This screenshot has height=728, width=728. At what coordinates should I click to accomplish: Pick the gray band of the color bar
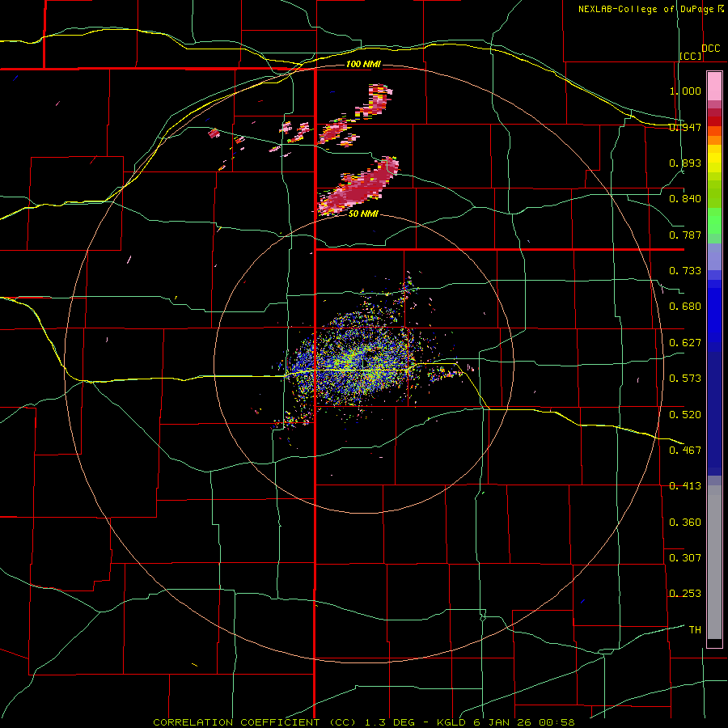pos(714,562)
